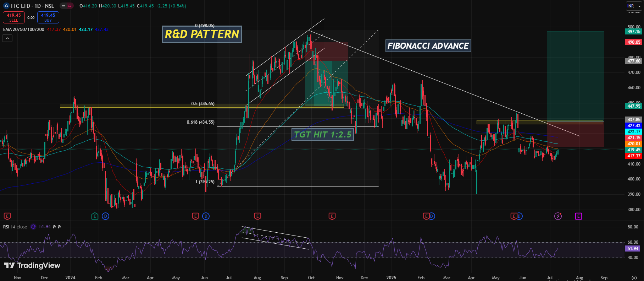Click the red earnings marker at Aug 2024
Viewport: 644px width, 281px height.
click(258, 216)
